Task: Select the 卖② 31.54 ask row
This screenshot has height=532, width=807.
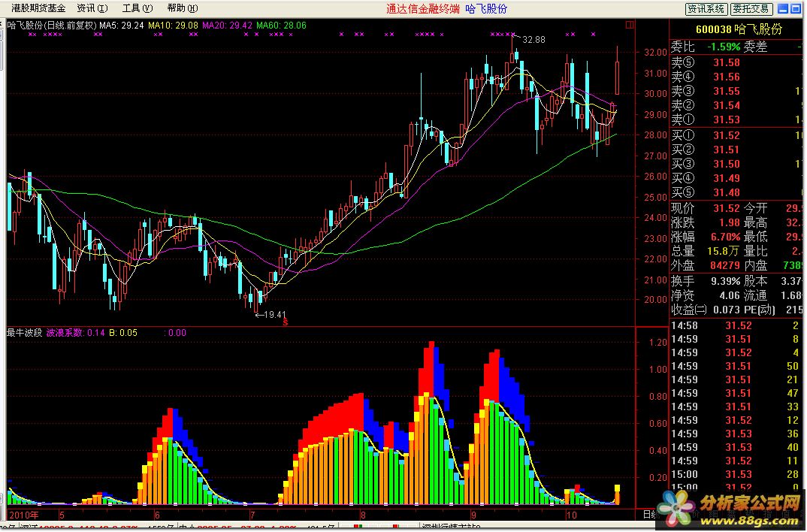Action: (x=737, y=105)
